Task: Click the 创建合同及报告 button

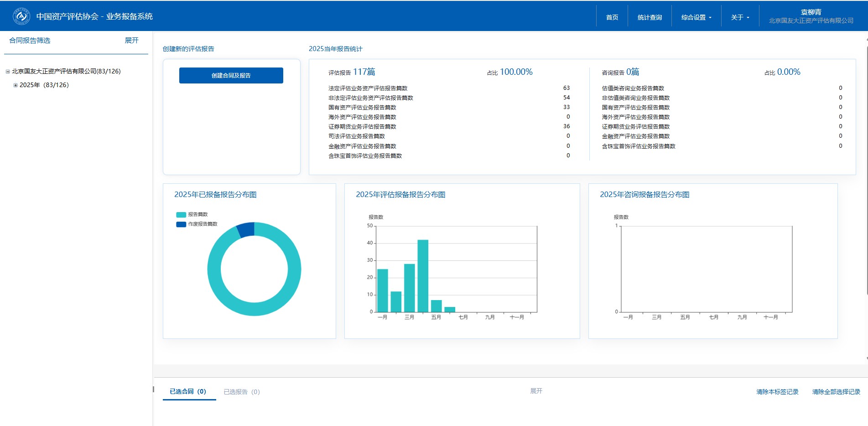Action: click(231, 76)
